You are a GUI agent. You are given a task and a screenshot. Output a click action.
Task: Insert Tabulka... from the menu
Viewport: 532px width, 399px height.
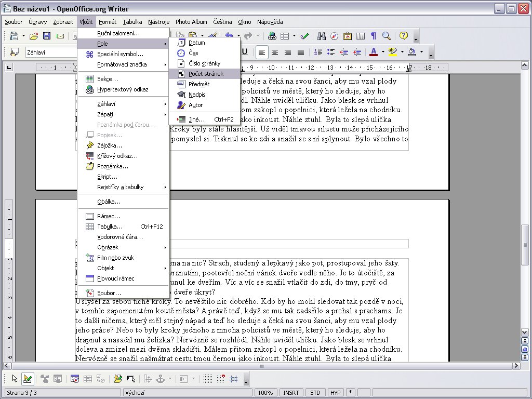point(124,227)
